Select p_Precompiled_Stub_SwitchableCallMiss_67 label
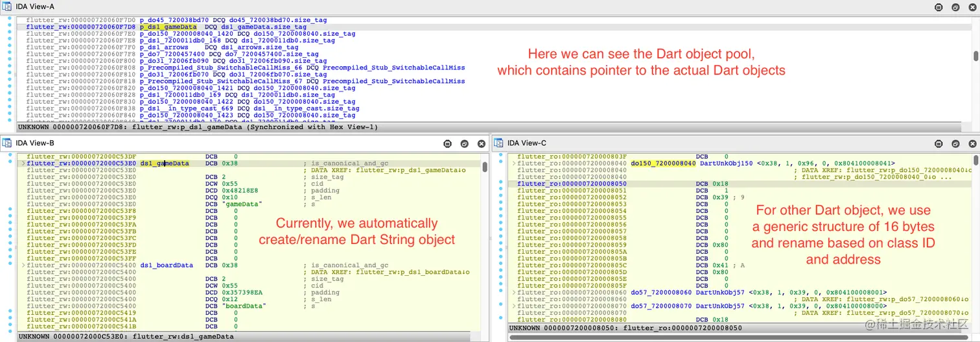This screenshot has height=342, width=980. click(x=220, y=81)
